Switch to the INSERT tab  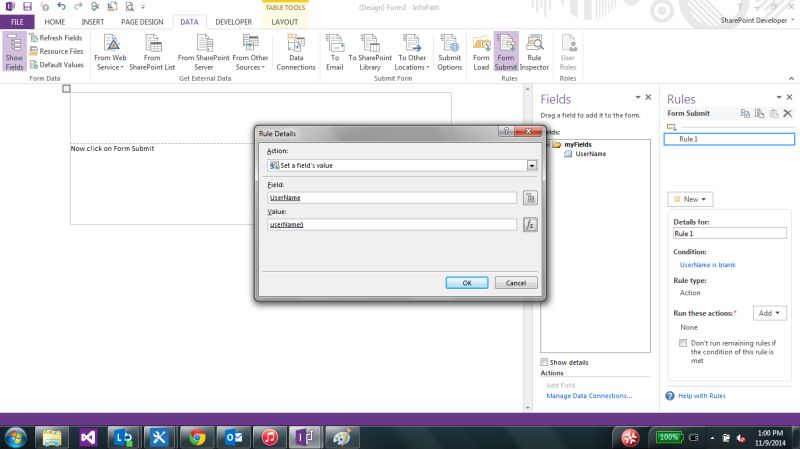click(x=92, y=22)
